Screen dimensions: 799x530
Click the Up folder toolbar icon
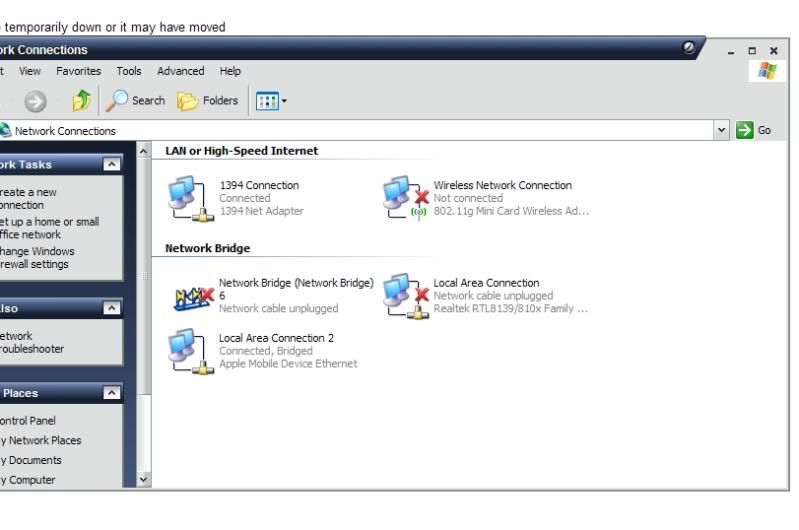click(82, 100)
